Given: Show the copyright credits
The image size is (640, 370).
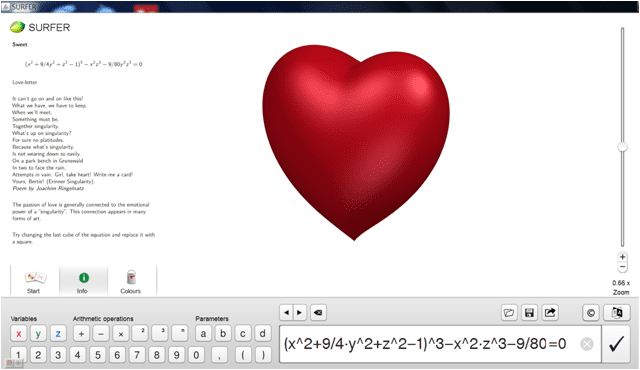Looking at the screenshot, I should [591, 313].
